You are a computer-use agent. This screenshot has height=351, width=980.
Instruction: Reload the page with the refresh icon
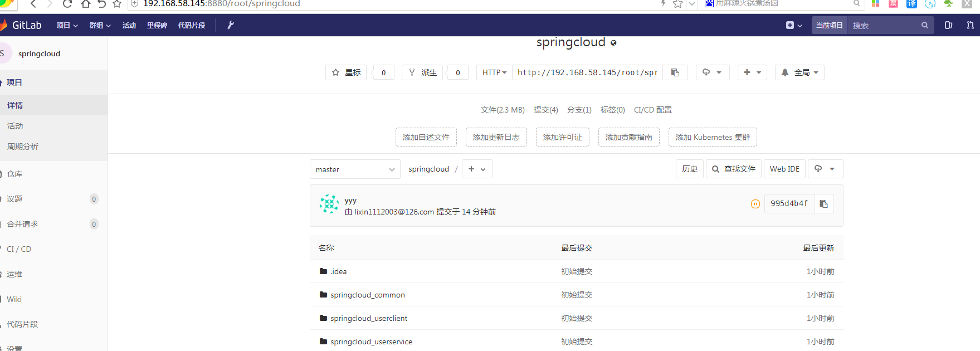(67, 4)
